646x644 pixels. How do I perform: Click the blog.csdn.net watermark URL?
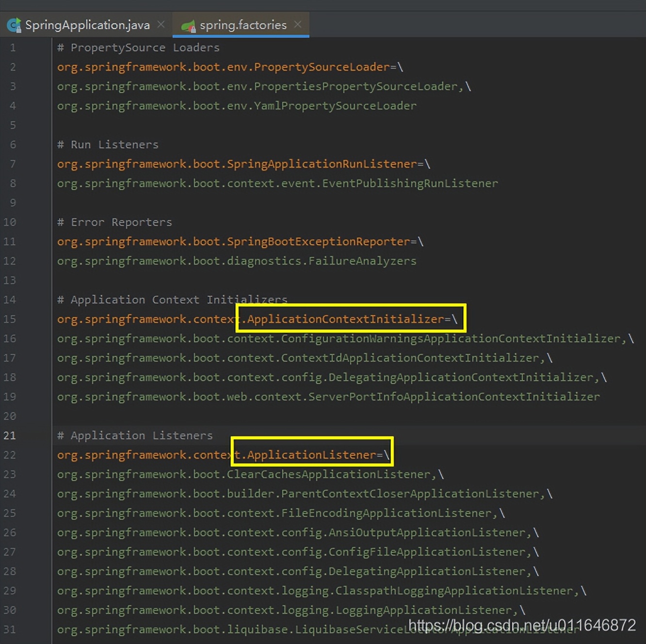tap(521, 625)
